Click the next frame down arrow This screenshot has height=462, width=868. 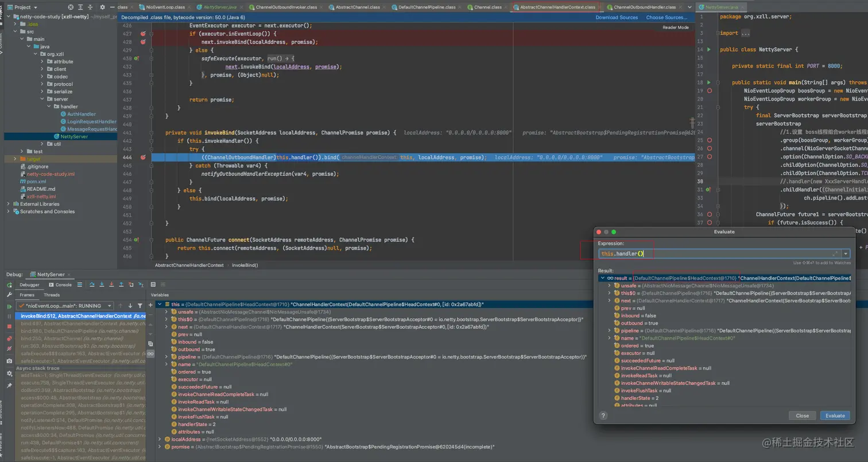(130, 306)
